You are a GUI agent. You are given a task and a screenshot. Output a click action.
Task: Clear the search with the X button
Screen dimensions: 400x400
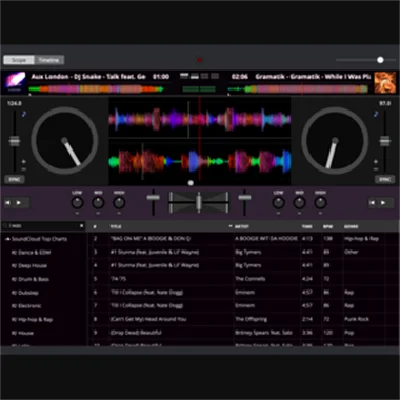82,226
